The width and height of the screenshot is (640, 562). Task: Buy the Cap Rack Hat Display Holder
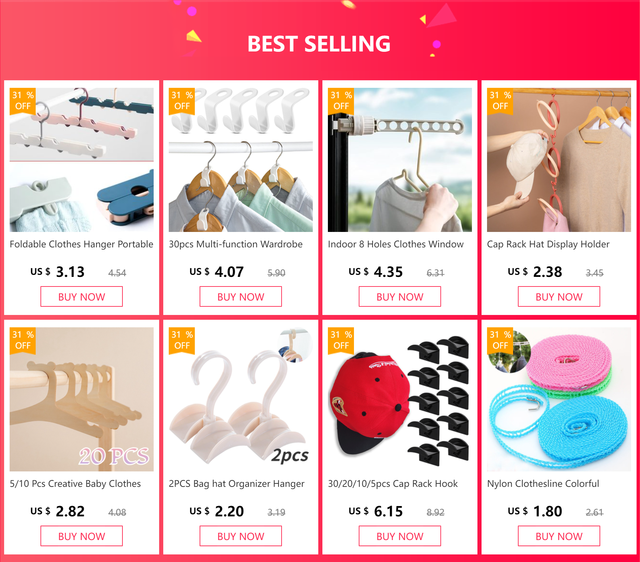tap(559, 297)
